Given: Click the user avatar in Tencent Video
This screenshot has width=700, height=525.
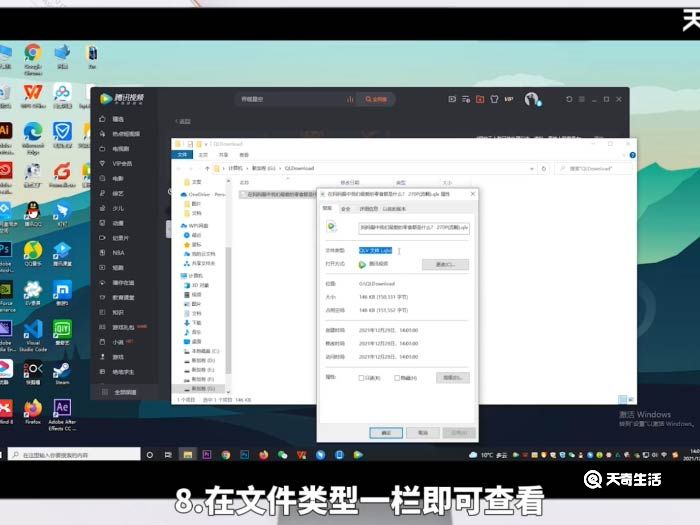Looking at the screenshot, I should pos(532,99).
